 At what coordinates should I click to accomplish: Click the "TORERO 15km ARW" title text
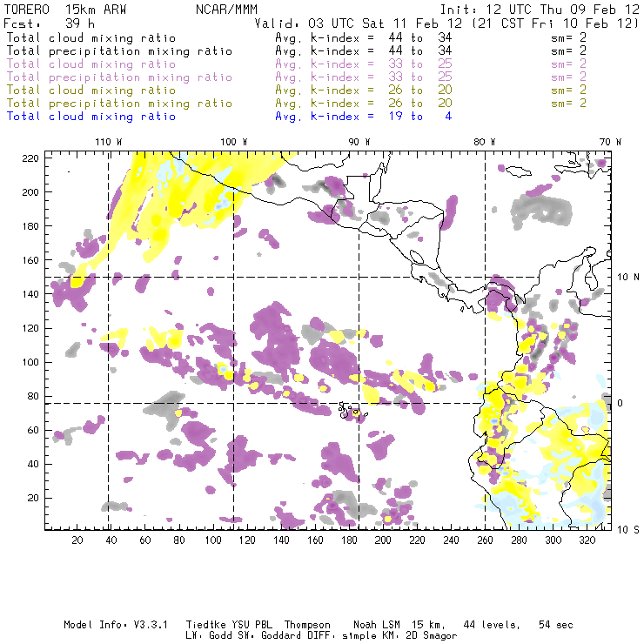[65, 10]
